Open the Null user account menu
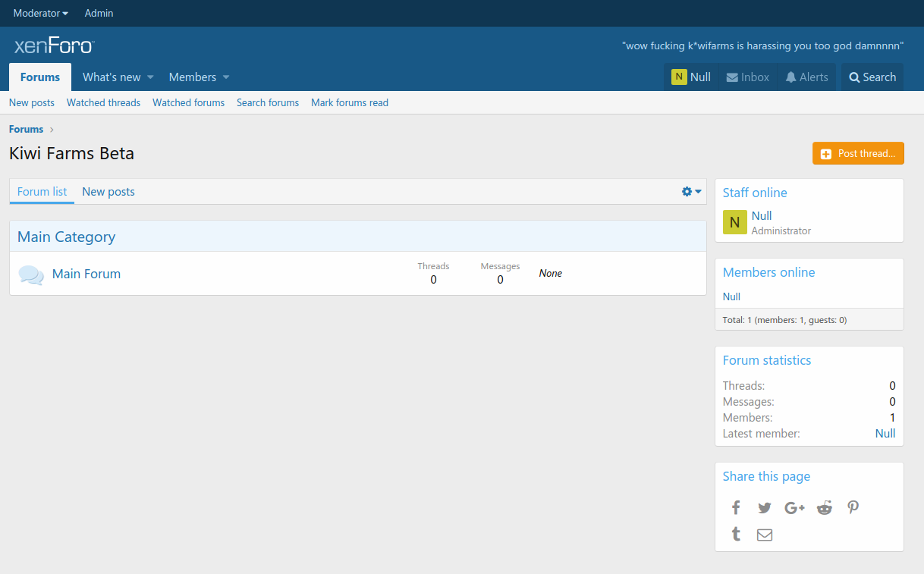Screen dimensions: 924x574 coord(691,77)
